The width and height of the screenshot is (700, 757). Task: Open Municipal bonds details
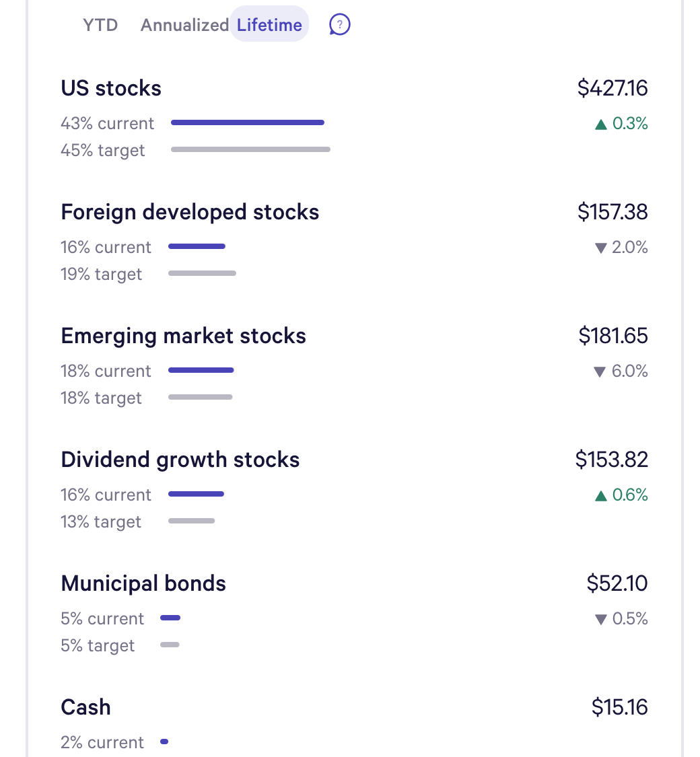[x=143, y=583]
